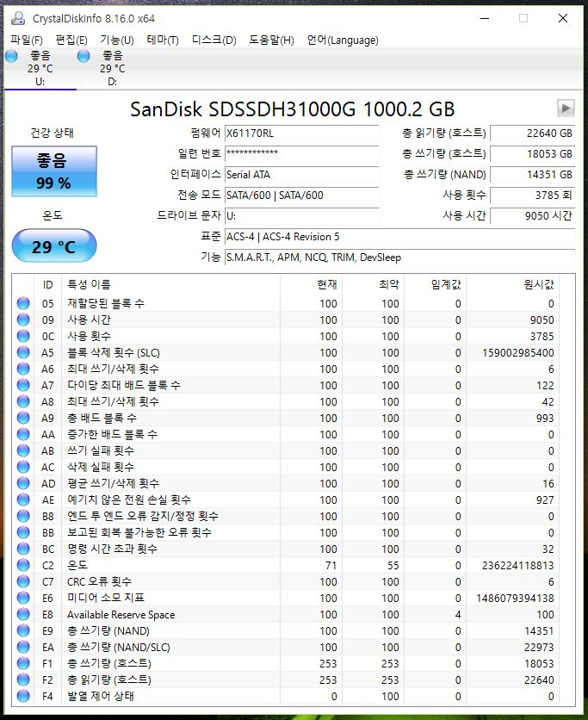This screenshot has height=720, width=588.
Task: Click the status orb for ID E8
Action: click(x=23, y=614)
